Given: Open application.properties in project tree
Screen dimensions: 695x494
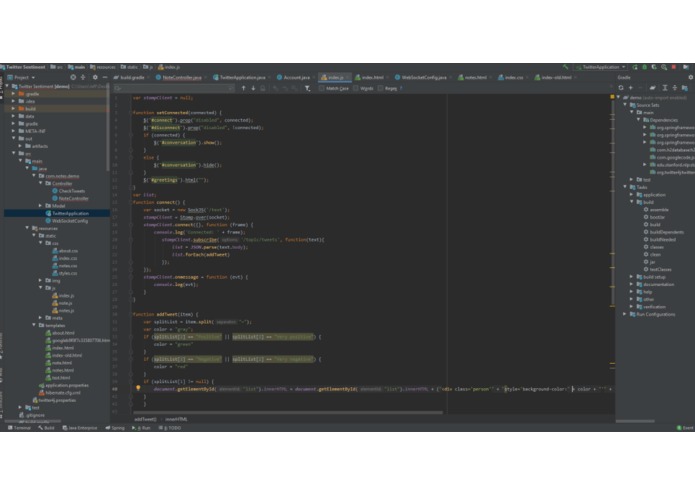Looking at the screenshot, I should (63, 385).
